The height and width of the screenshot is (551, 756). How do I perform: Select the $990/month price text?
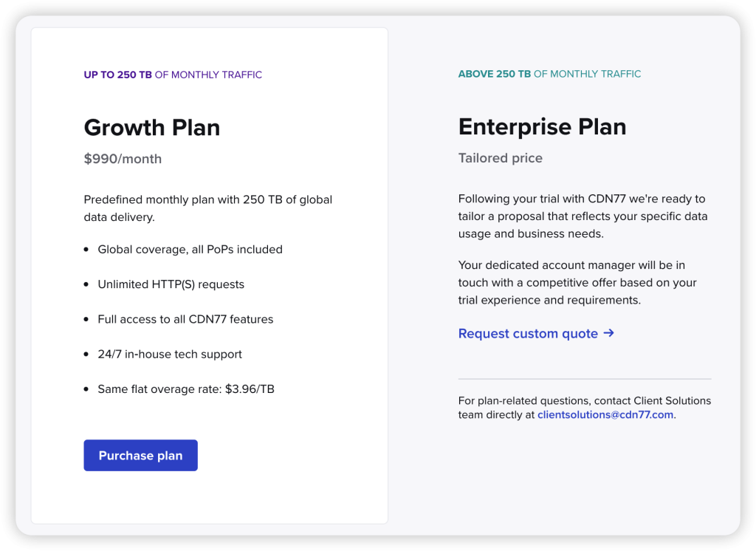pos(123,159)
